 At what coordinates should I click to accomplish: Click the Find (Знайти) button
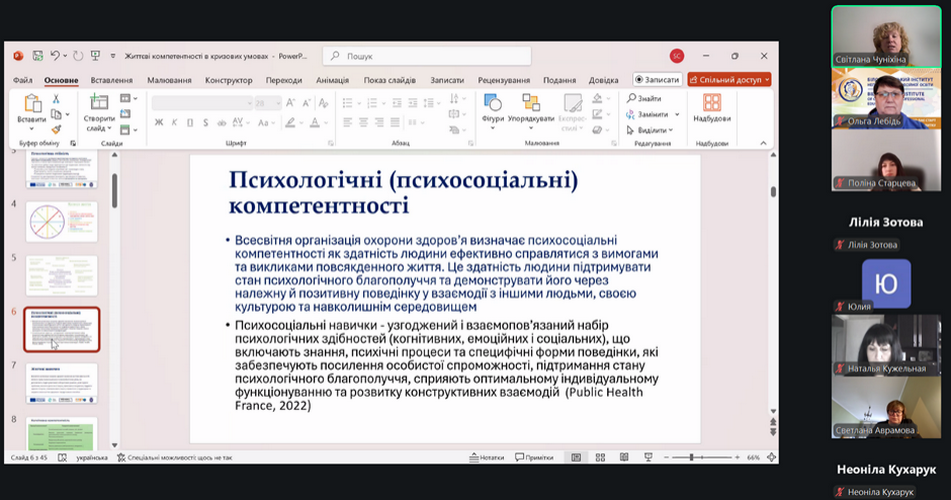[x=643, y=98]
